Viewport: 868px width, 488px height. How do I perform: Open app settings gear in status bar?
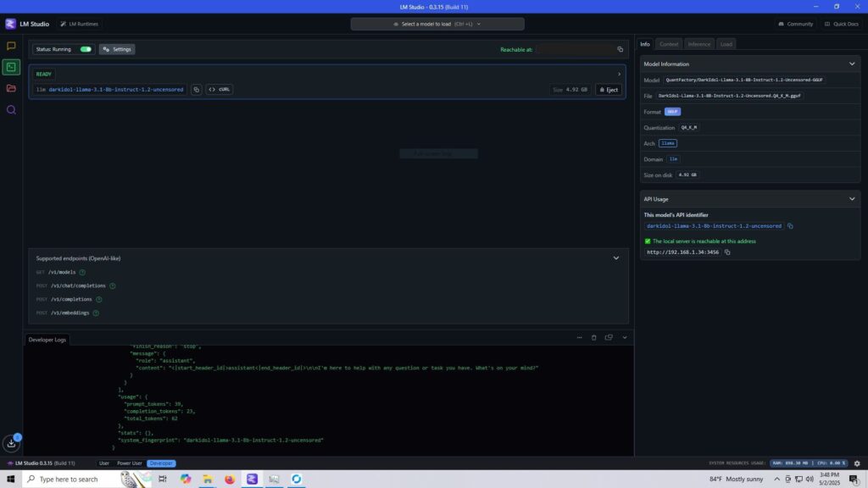point(857,463)
